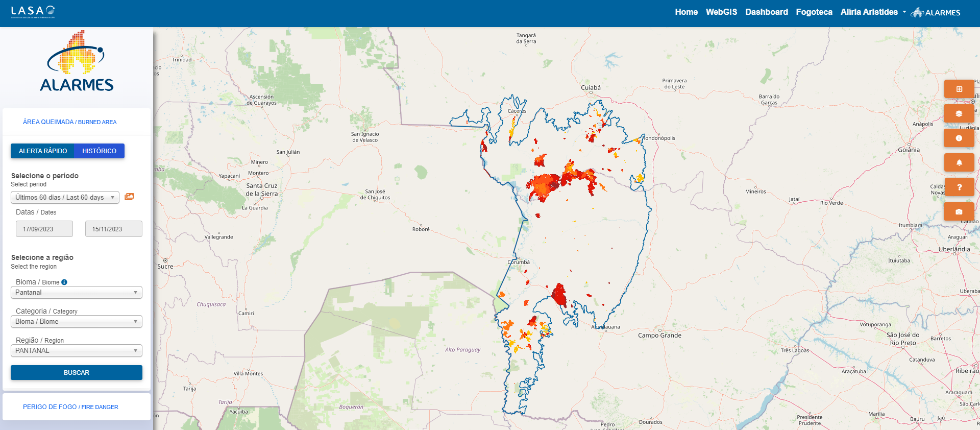The height and width of the screenshot is (430, 980).
Task: Click the orange images icon beside period
Action: (129, 197)
